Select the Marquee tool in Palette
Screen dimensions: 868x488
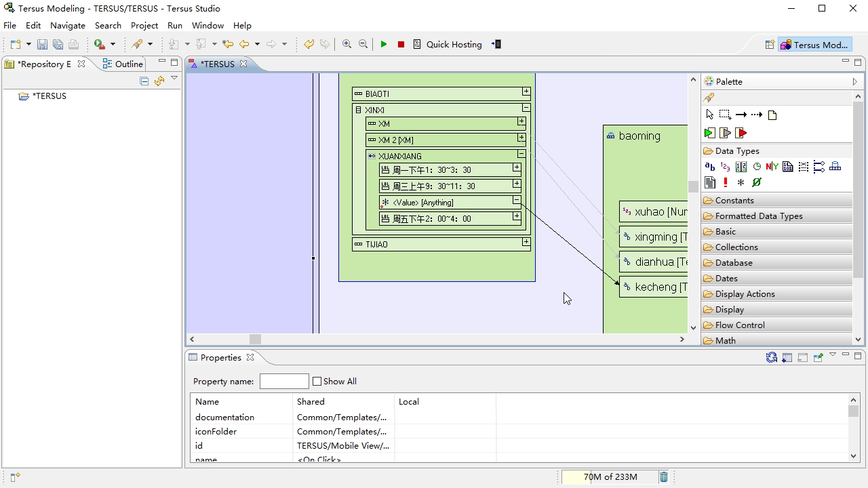coord(725,115)
